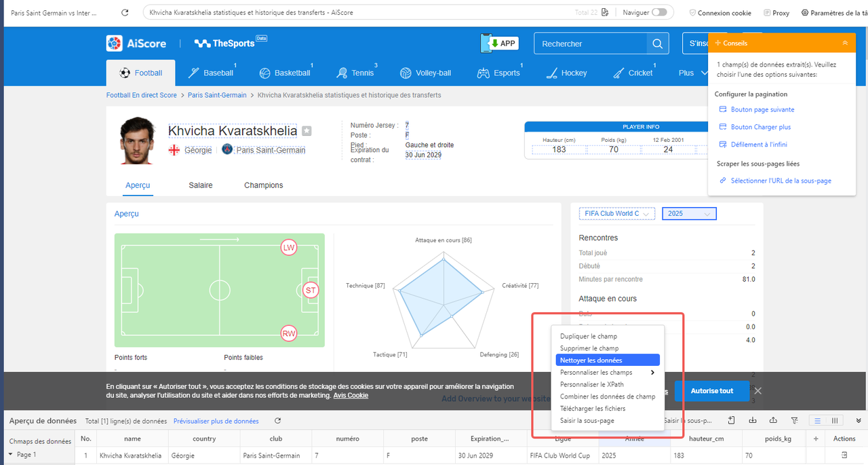This screenshot has height=465, width=868.
Task: Select the Football sport tab
Action: tap(140, 73)
